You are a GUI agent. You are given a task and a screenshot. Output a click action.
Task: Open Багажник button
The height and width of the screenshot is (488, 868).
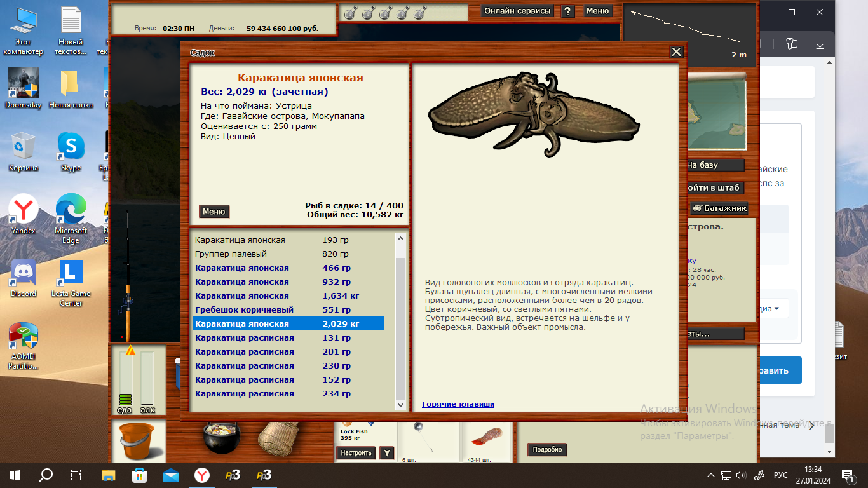pos(719,208)
